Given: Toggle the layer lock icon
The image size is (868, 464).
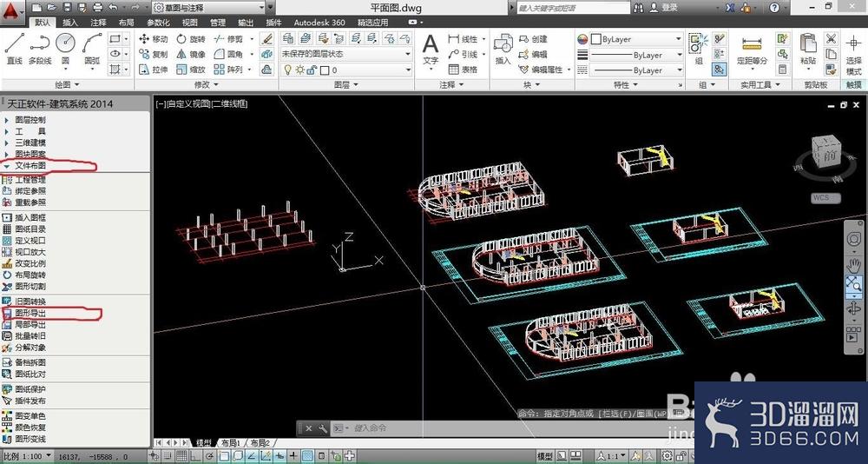Looking at the screenshot, I should tap(312, 70).
